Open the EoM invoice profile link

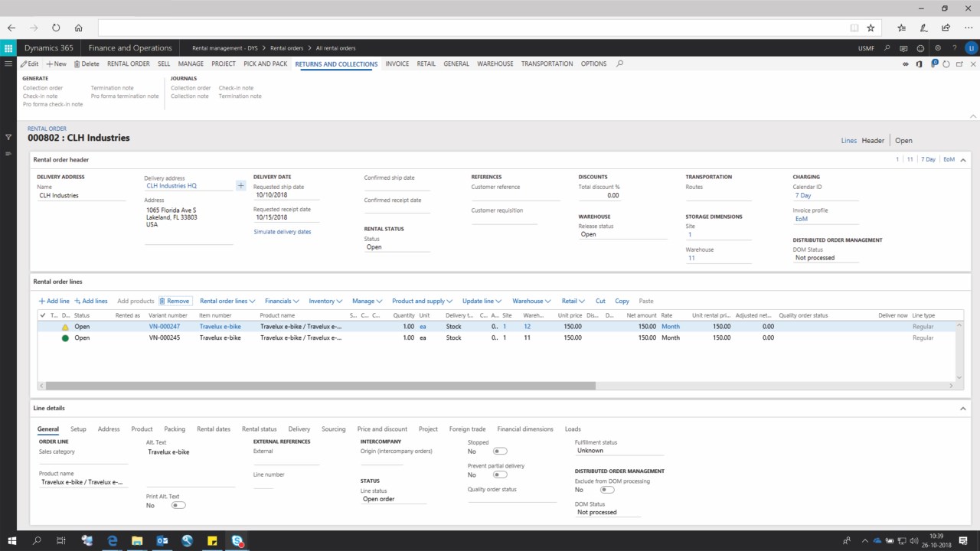pos(802,219)
